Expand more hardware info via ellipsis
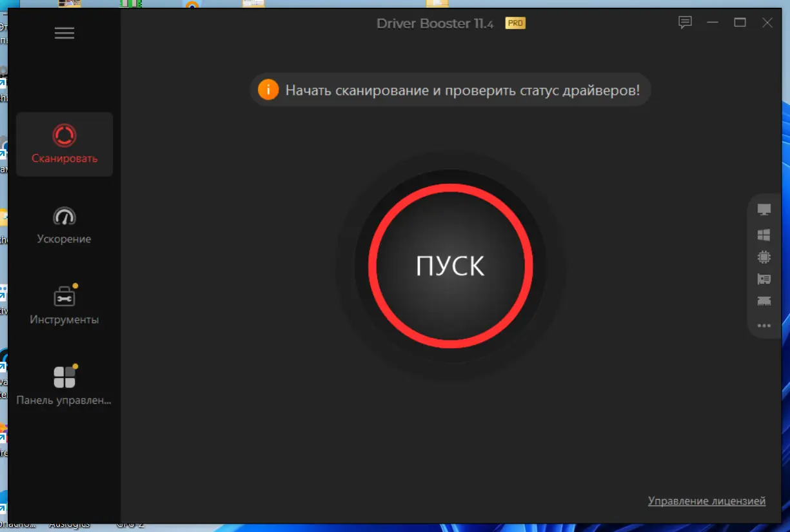This screenshot has width=790, height=532. pos(764,325)
